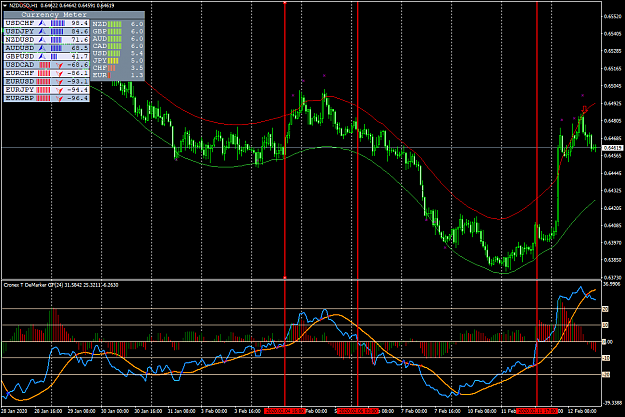
Task: Select the EURJPY pair label
Action: point(20,90)
